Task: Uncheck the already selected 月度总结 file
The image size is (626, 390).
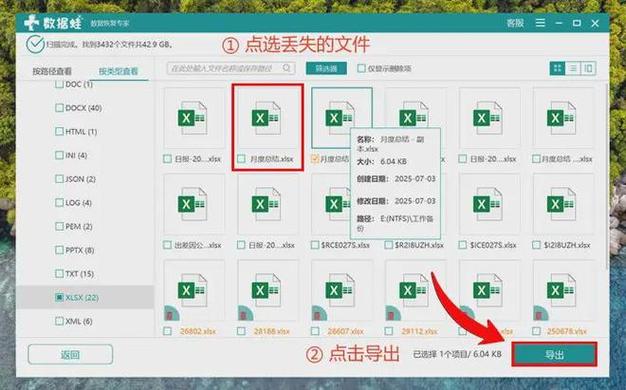Action: (315, 159)
